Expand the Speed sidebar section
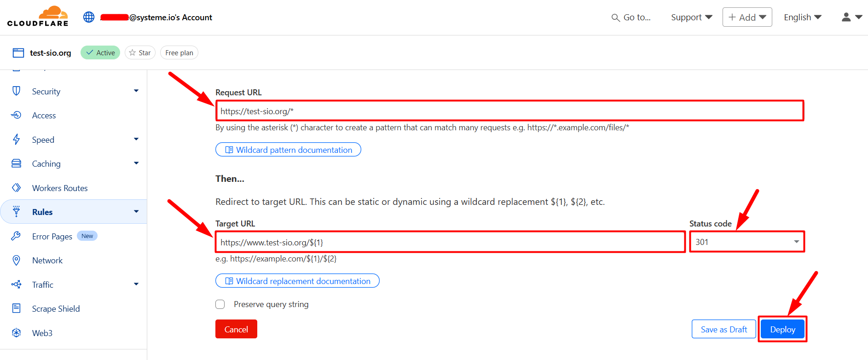Image resolution: width=868 pixels, height=360 pixels. (x=136, y=139)
